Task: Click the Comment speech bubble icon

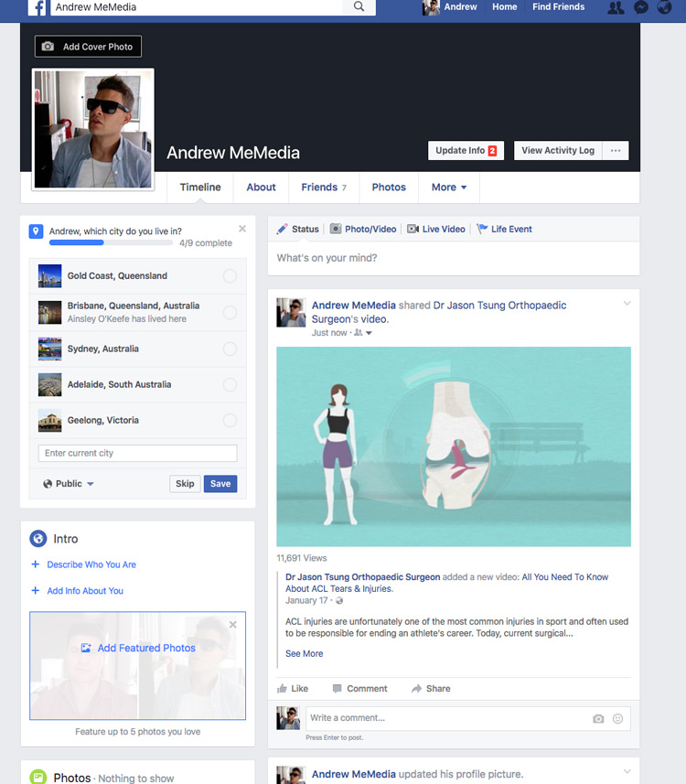Action: (337, 689)
